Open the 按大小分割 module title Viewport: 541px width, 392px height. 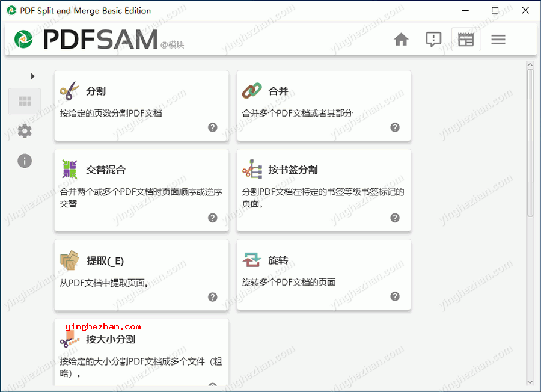tap(111, 339)
